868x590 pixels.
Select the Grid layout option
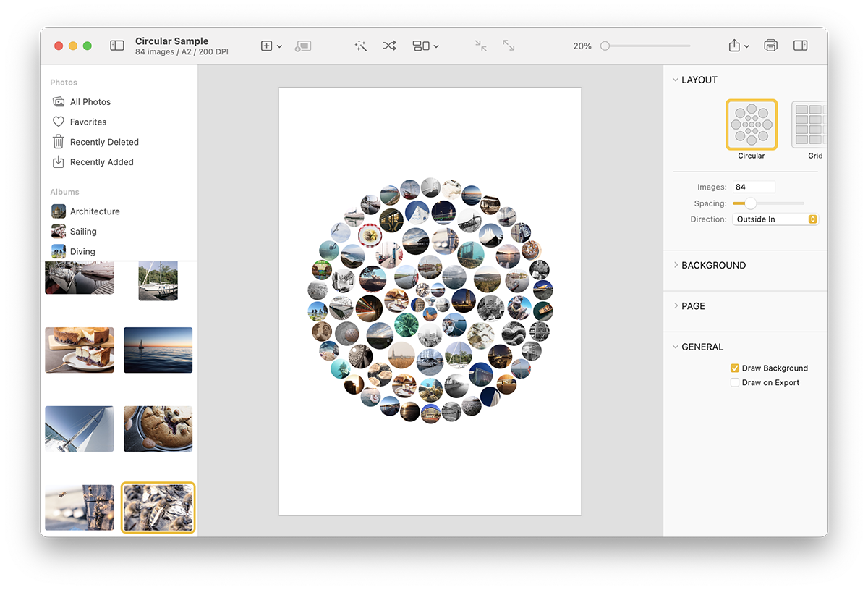tap(809, 125)
